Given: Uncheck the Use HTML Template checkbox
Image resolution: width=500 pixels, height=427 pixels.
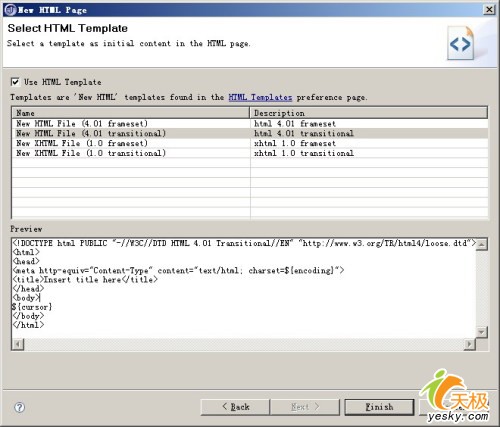Looking at the screenshot, I should point(15,82).
